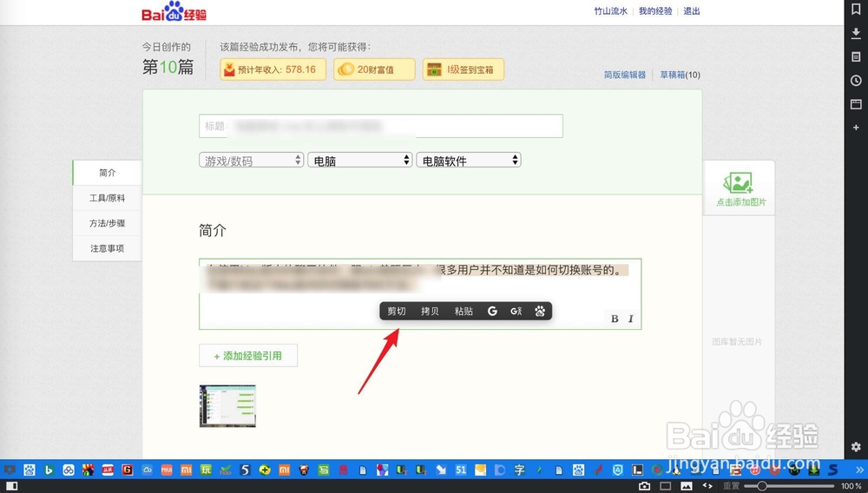The width and height of the screenshot is (868, 493).
Task: Click the tile tabs rectangle icon
Action: 666,486
